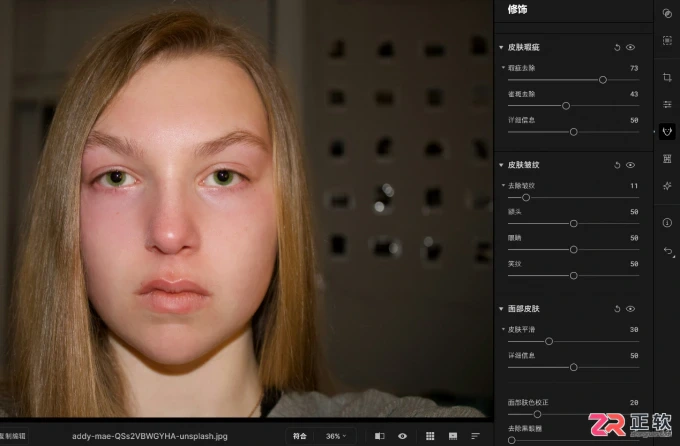The width and height of the screenshot is (680, 446).
Task: Collapse the 皮肤皱纹 section
Action: [501, 165]
